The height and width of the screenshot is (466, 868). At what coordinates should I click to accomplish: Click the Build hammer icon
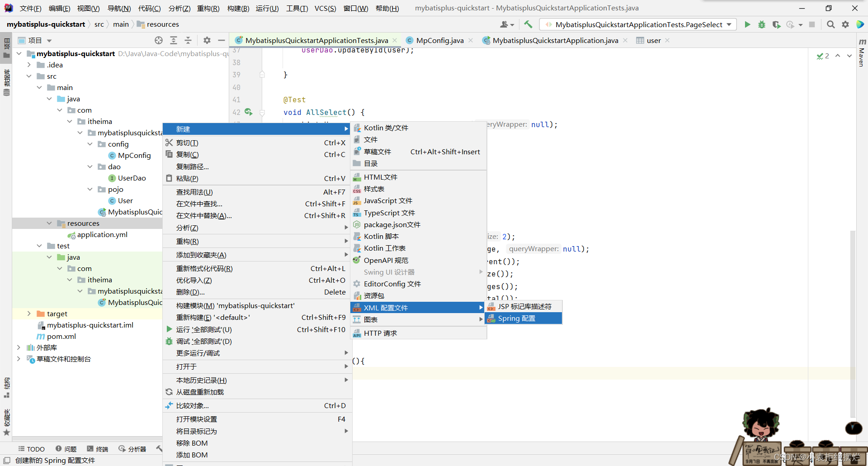tap(528, 24)
